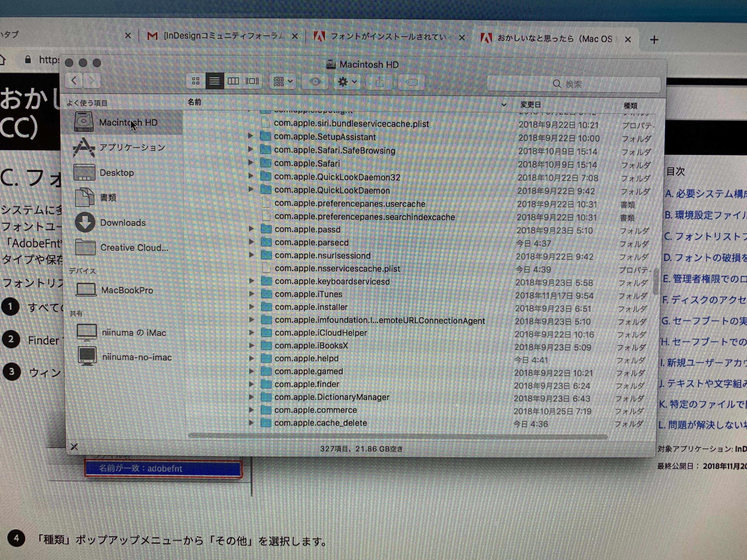This screenshot has width=747, height=560.
Task: Open a new browser tab
Action: (654, 40)
